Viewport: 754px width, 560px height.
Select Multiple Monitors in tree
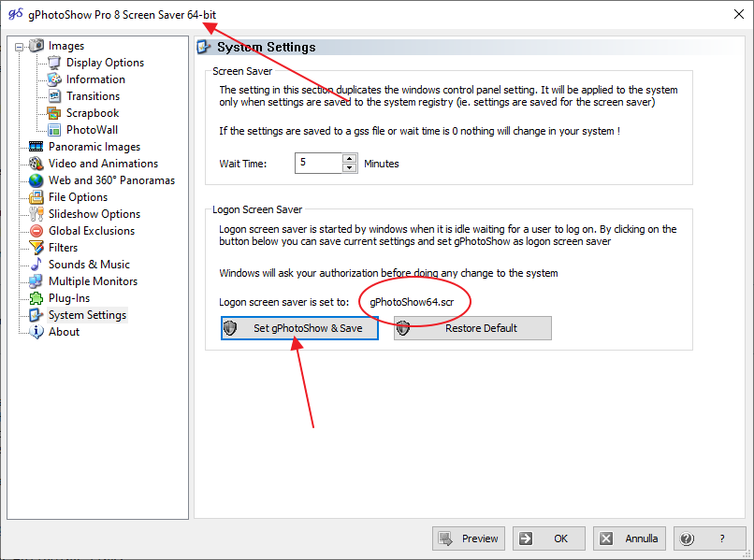(93, 281)
